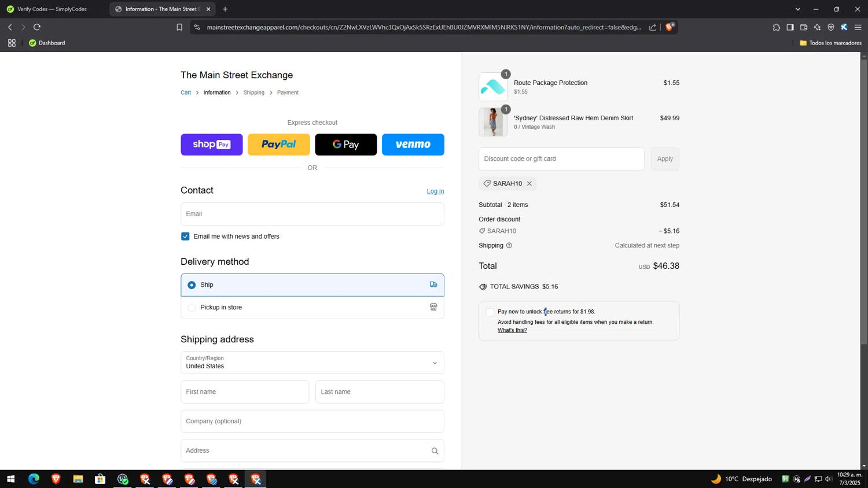Image resolution: width=868 pixels, height=488 pixels.
Task: Open the Country/Region dropdown
Action: [x=312, y=363]
